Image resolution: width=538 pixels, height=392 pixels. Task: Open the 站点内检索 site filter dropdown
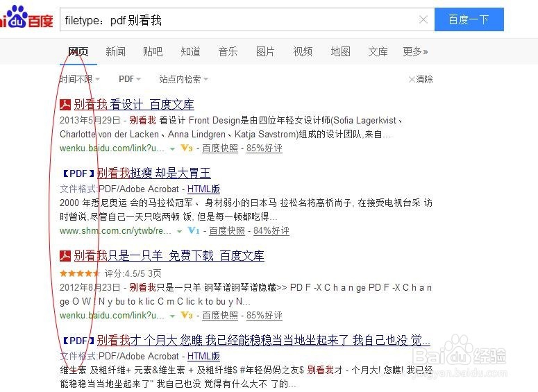pyautogui.click(x=183, y=79)
